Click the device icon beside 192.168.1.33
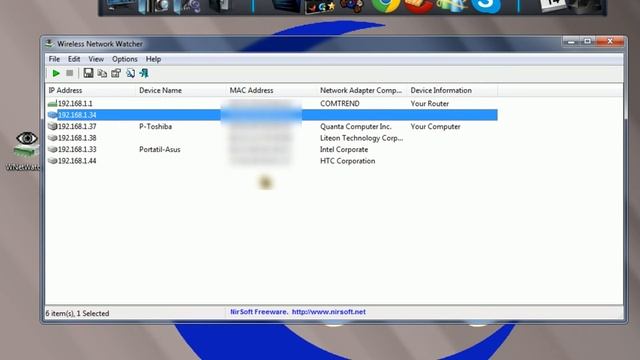This screenshot has height=360, width=640. [x=52, y=149]
